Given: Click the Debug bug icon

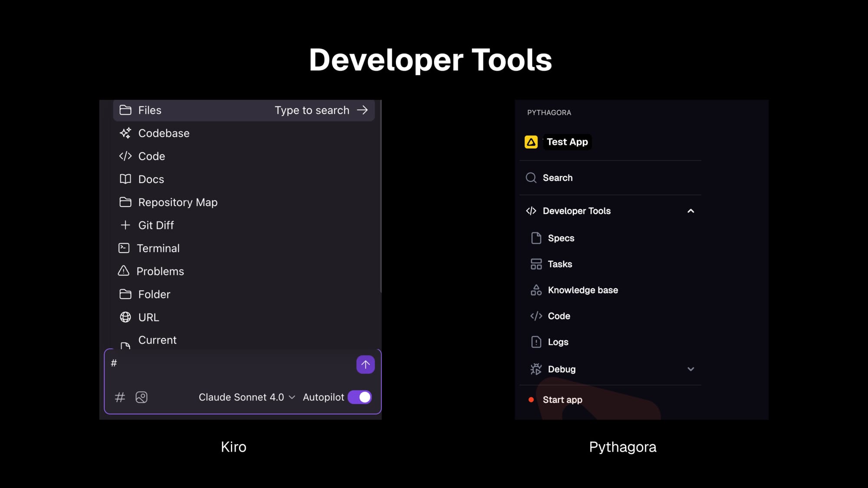Looking at the screenshot, I should pyautogui.click(x=536, y=369).
